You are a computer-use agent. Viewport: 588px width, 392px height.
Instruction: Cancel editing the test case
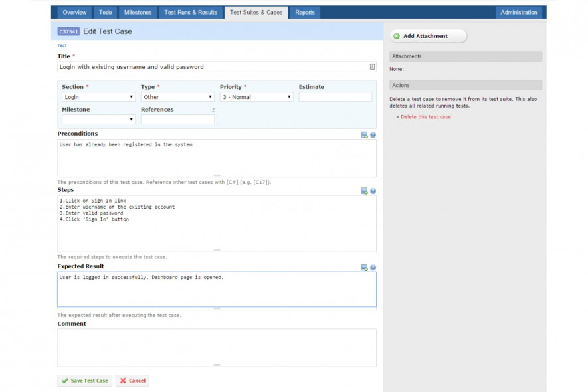click(x=133, y=380)
